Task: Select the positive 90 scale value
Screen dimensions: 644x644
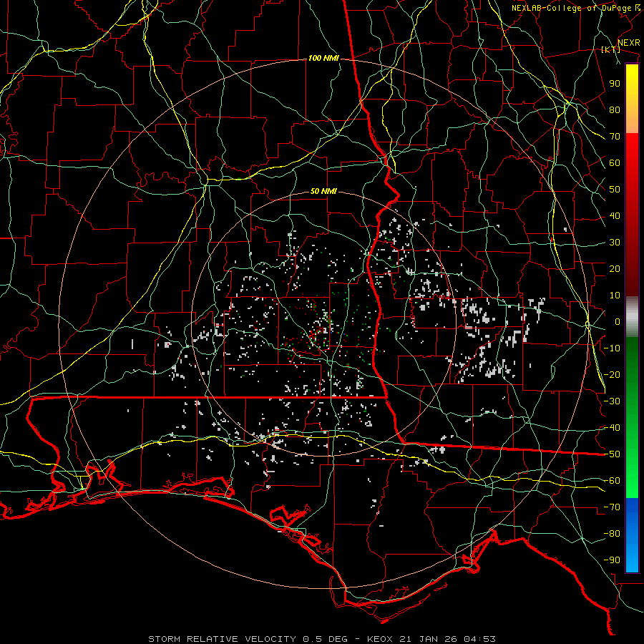Action: coord(615,84)
